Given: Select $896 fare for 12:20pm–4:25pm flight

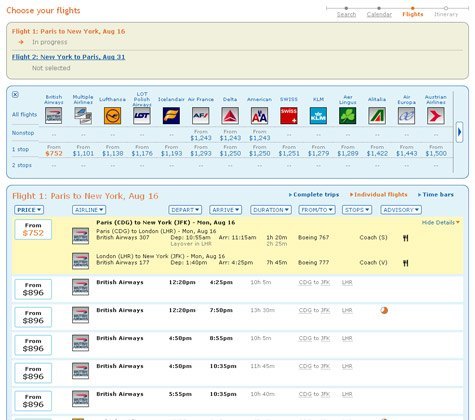Looking at the screenshot, I should pos(33,289).
